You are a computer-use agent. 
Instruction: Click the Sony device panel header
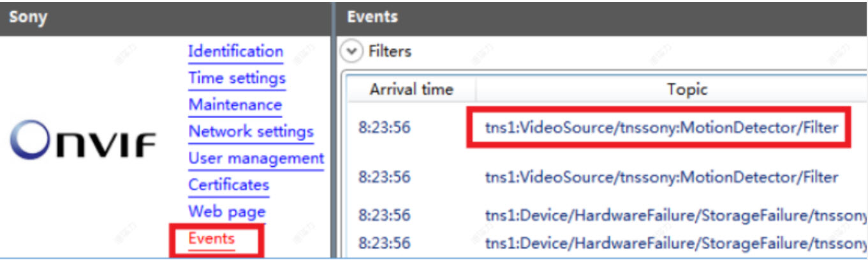click(x=166, y=17)
